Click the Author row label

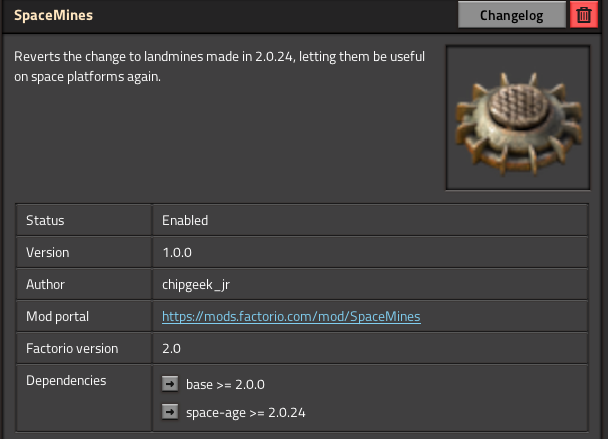click(45, 284)
